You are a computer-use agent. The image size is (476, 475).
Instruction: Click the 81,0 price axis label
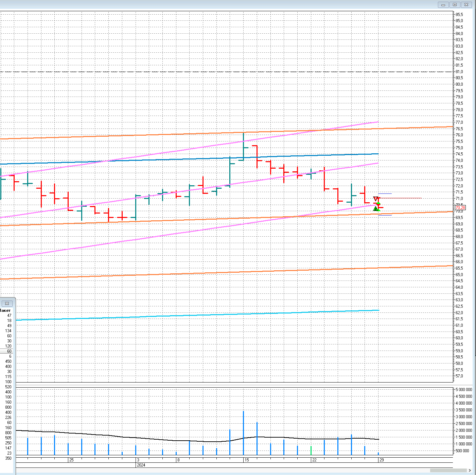[459, 72]
